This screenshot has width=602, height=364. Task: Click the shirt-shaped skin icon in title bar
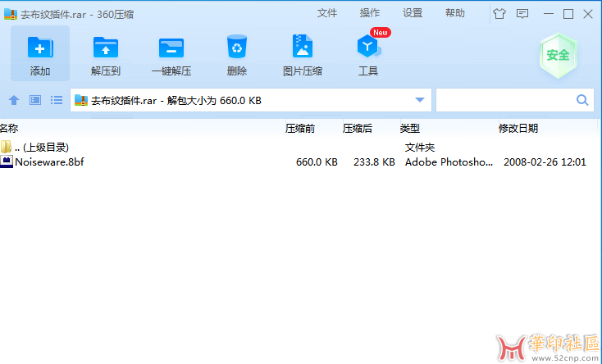[499, 14]
